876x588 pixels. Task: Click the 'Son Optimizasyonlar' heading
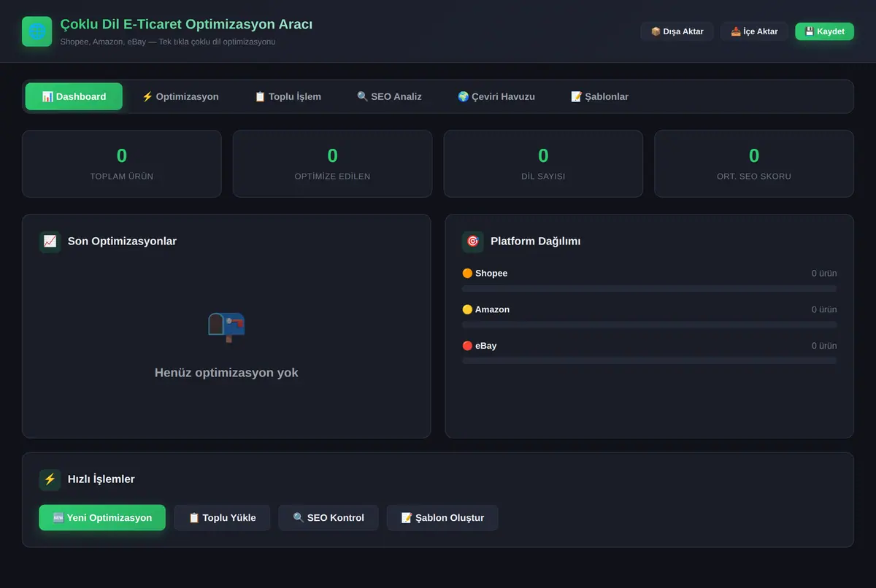coord(122,241)
